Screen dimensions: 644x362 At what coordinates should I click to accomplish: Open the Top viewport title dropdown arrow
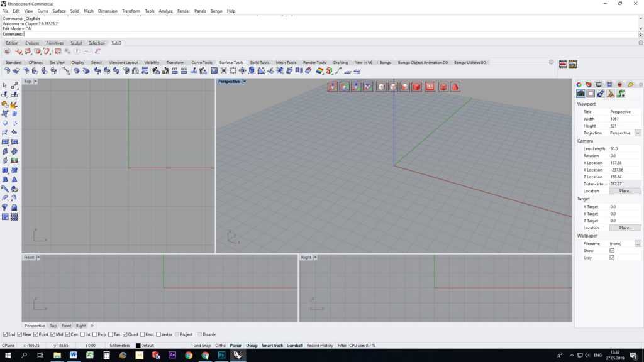(36, 82)
